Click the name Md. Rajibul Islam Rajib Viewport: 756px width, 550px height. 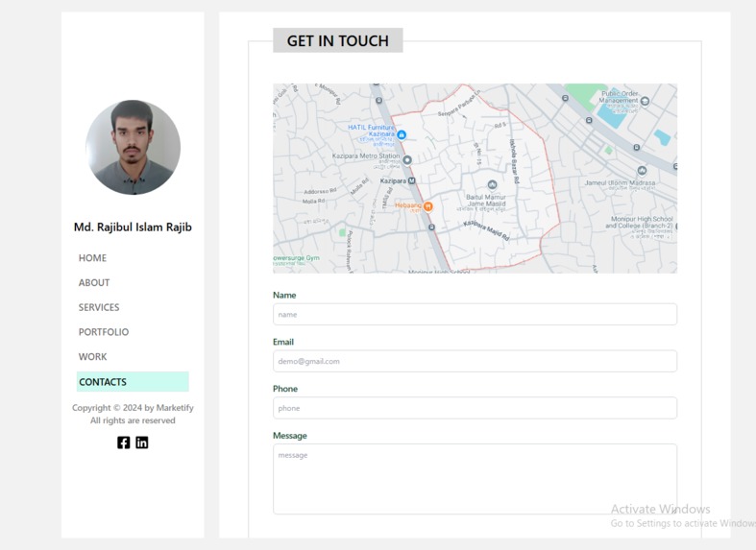tap(133, 227)
